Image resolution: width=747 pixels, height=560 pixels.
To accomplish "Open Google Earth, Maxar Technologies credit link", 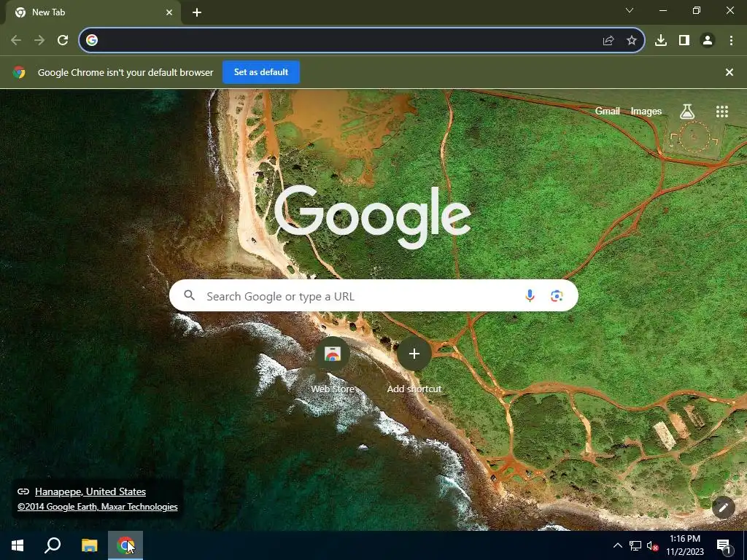I will [x=98, y=507].
